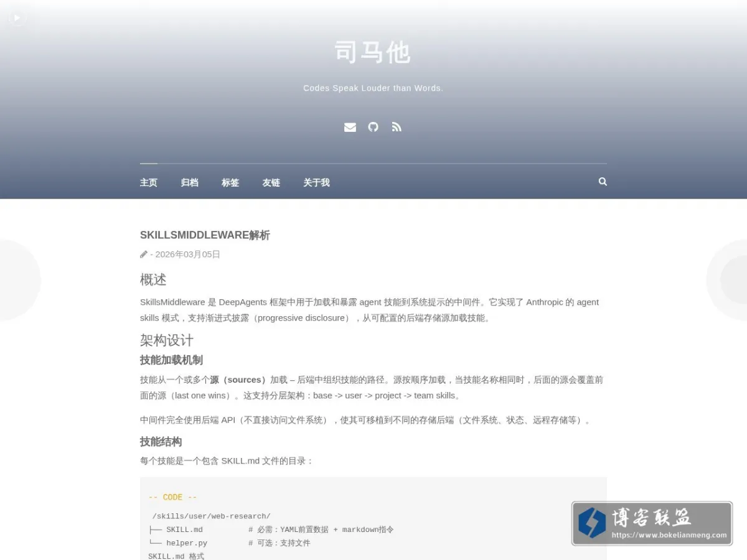Click the 技能结构 subheading

click(x=161, y=442)
